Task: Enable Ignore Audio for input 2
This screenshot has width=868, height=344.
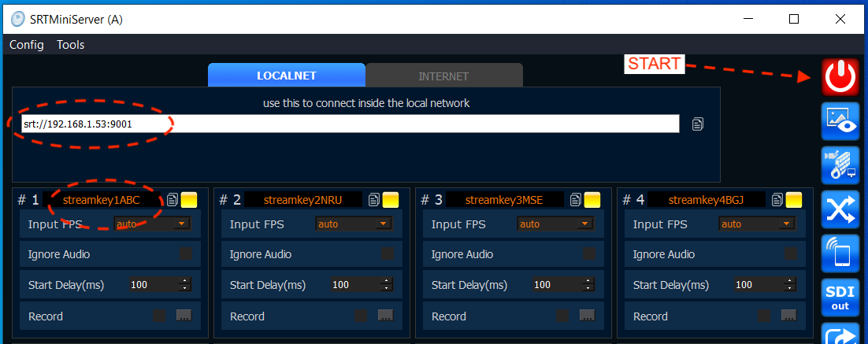Action: point(388,253)
